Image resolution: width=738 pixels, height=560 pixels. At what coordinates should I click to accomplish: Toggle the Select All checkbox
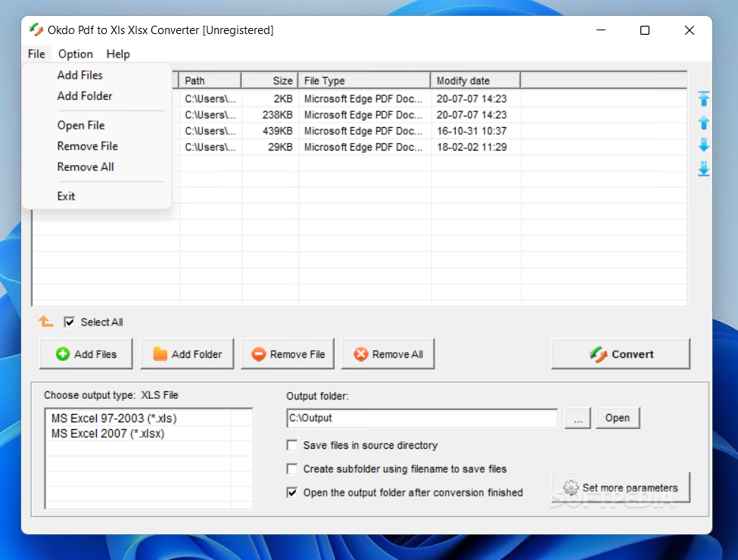click(x=69, y=322)
